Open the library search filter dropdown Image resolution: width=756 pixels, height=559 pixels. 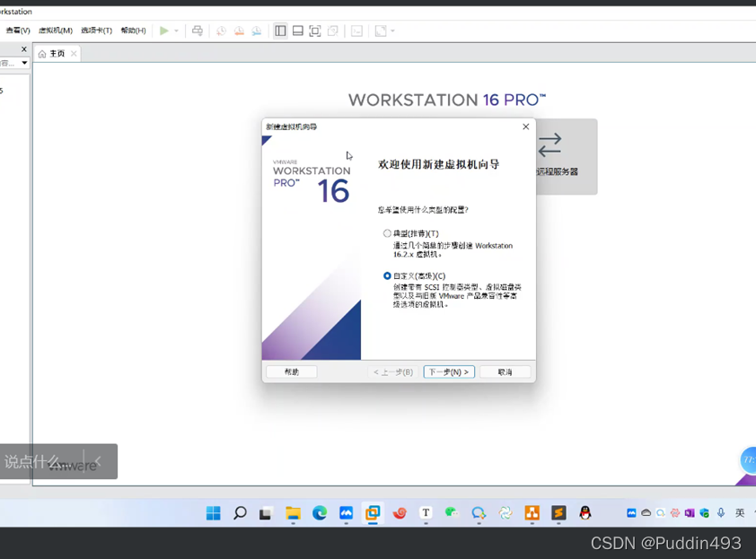(x=24, y=63)
